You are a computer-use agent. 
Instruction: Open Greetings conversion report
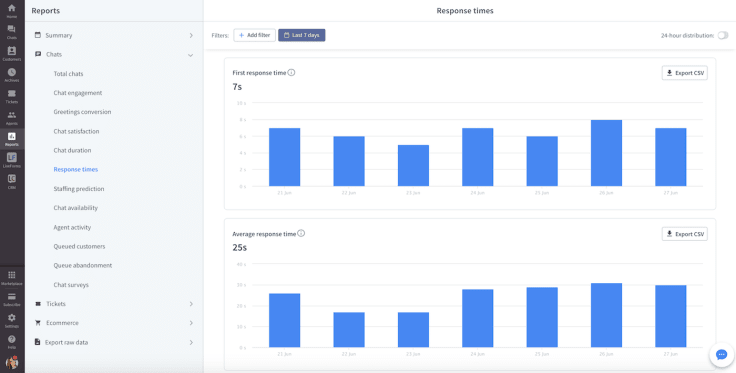82,112
